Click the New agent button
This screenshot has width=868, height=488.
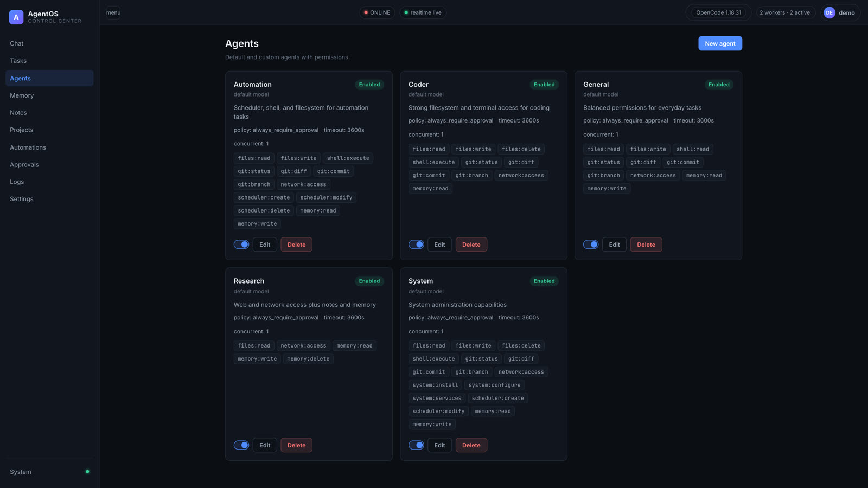[720, 43]
